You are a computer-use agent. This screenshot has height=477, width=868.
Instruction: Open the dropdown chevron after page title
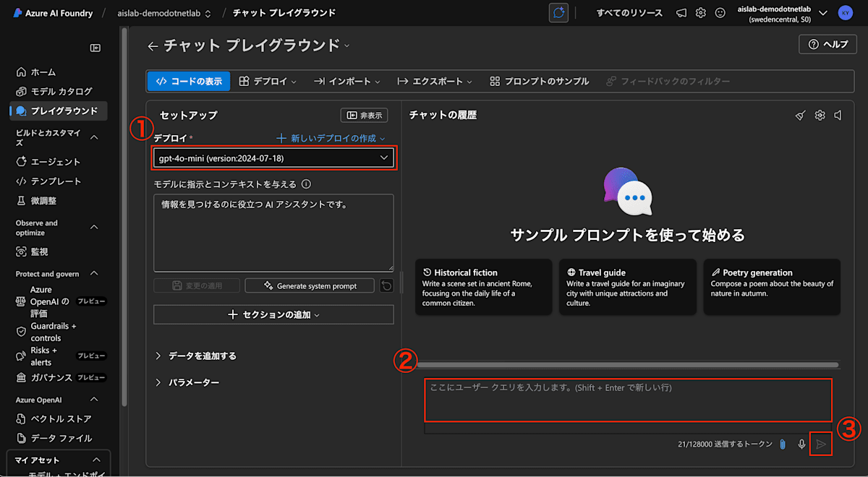346,46
